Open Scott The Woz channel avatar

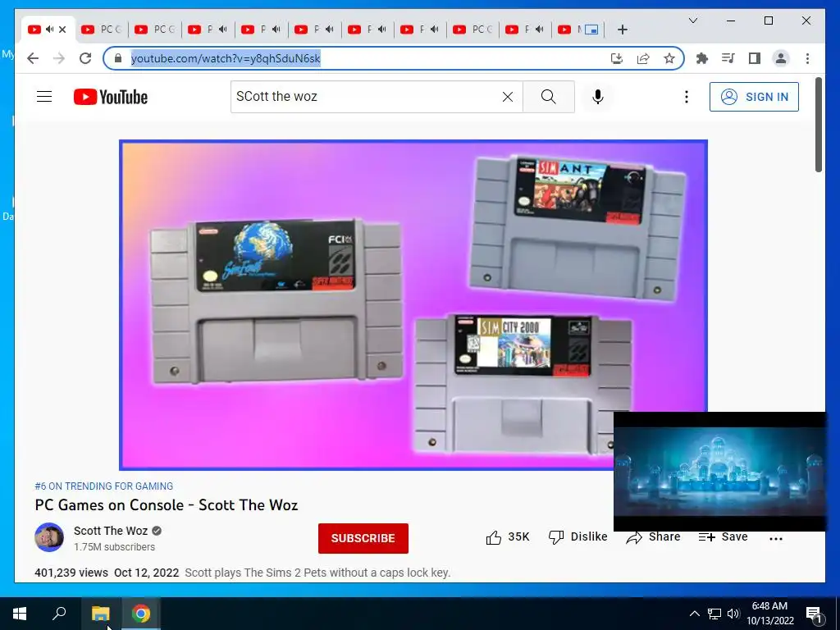49,537
